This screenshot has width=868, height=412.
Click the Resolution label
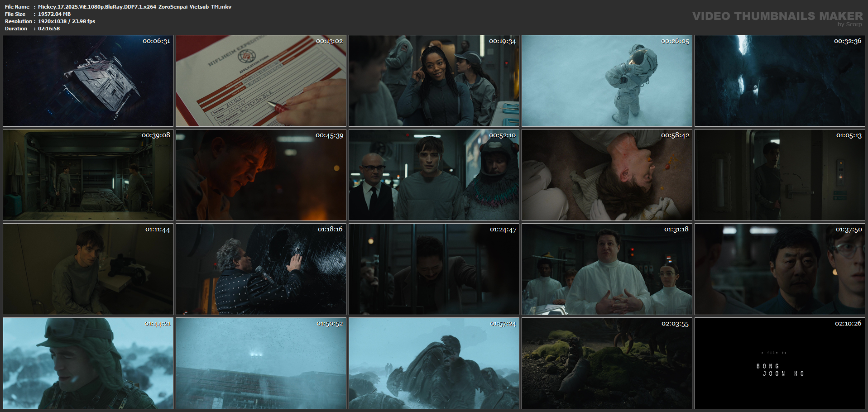19,21
